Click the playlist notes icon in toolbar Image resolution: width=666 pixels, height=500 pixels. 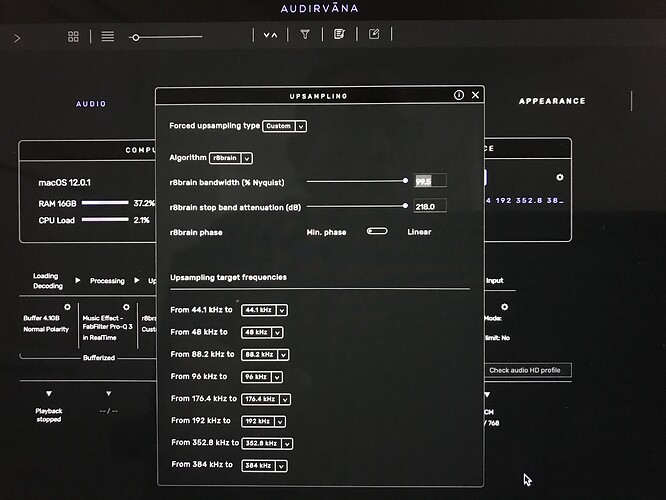pos(339,34)
